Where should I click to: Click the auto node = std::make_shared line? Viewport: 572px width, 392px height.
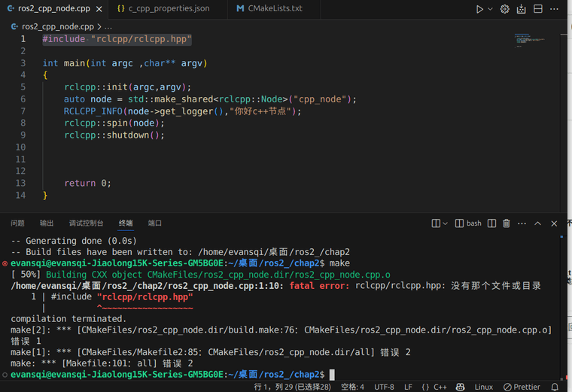point(210,99)
